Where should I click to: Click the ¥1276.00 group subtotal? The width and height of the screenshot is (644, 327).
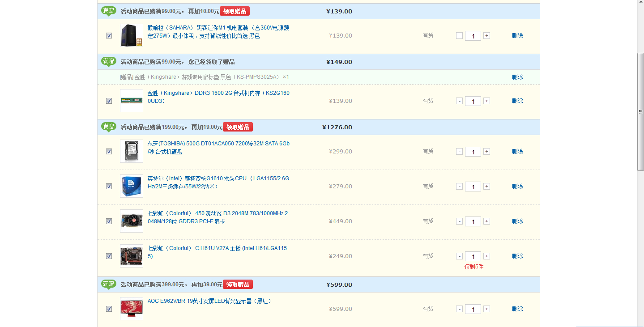[337, 127]
